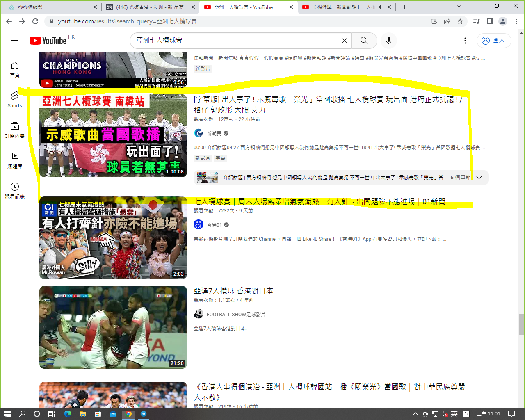Click the magnifier search button

coord(364,41)
